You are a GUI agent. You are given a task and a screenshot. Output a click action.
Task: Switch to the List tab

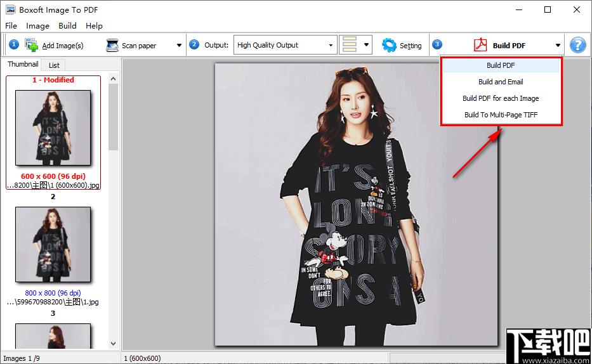(x=54, y=65)
